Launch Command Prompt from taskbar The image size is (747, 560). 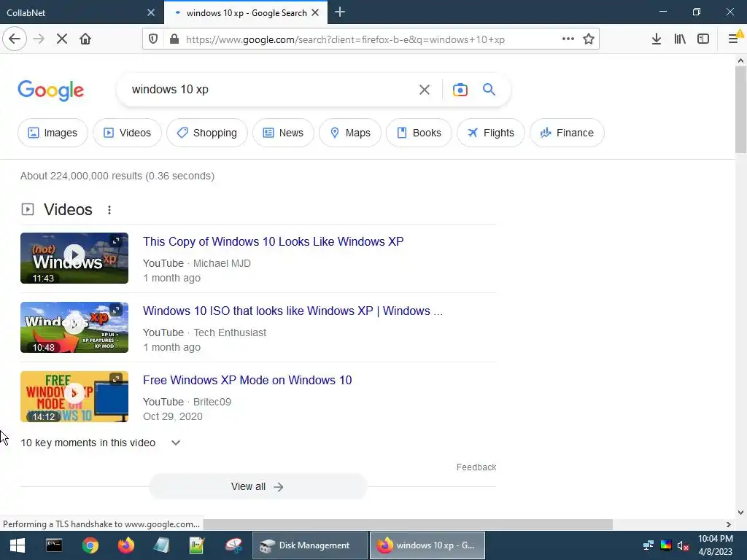[54, 545]
